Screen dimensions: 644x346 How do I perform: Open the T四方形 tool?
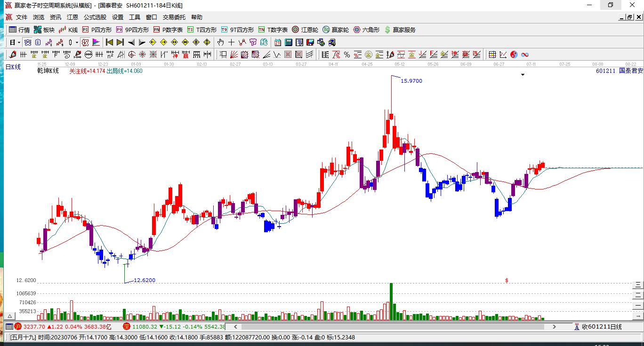[201, 30]
